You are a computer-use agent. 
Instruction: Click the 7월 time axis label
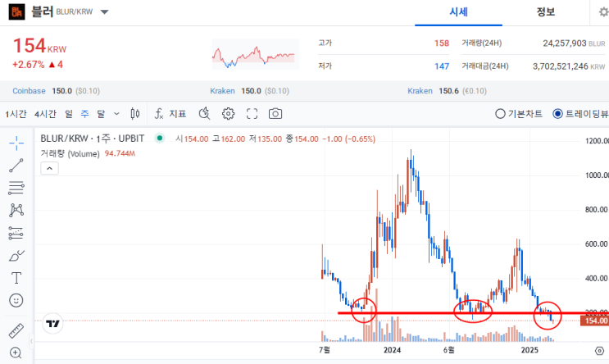click(325, 350)
